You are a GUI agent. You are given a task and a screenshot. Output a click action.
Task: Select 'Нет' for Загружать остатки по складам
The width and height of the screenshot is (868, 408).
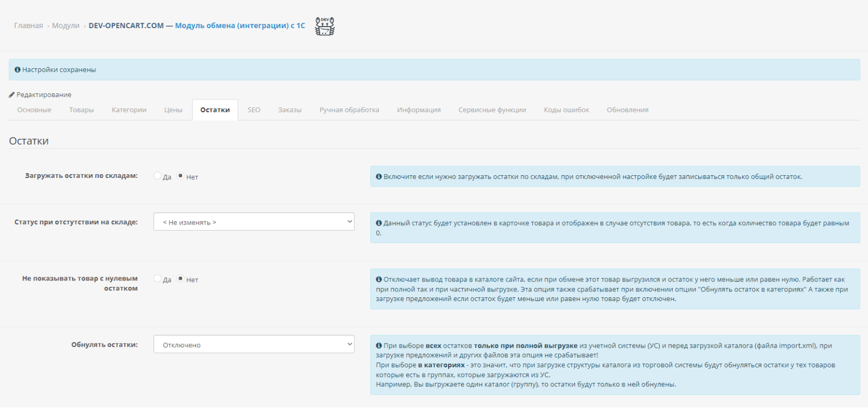[181, 176]
